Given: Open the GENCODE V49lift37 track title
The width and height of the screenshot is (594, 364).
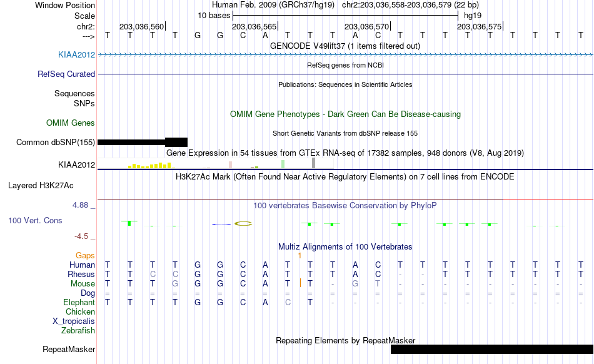Looking at the screenshot, I should point(345,46).
